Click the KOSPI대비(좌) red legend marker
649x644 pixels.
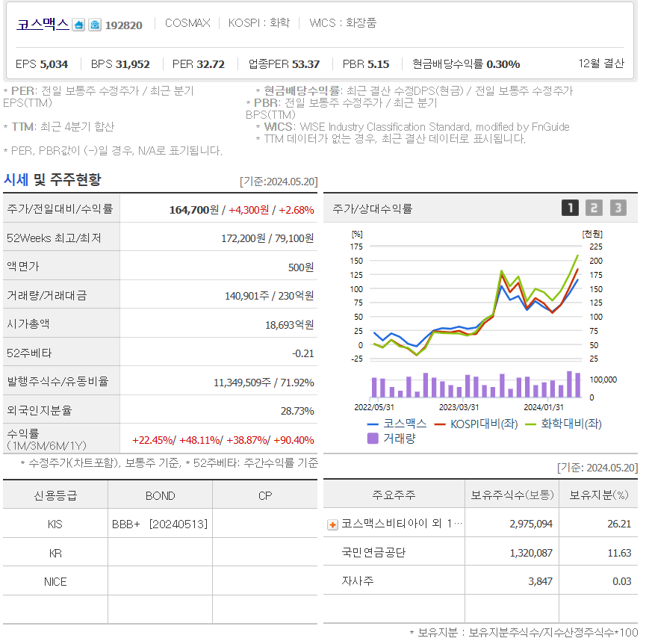[440, 424]
